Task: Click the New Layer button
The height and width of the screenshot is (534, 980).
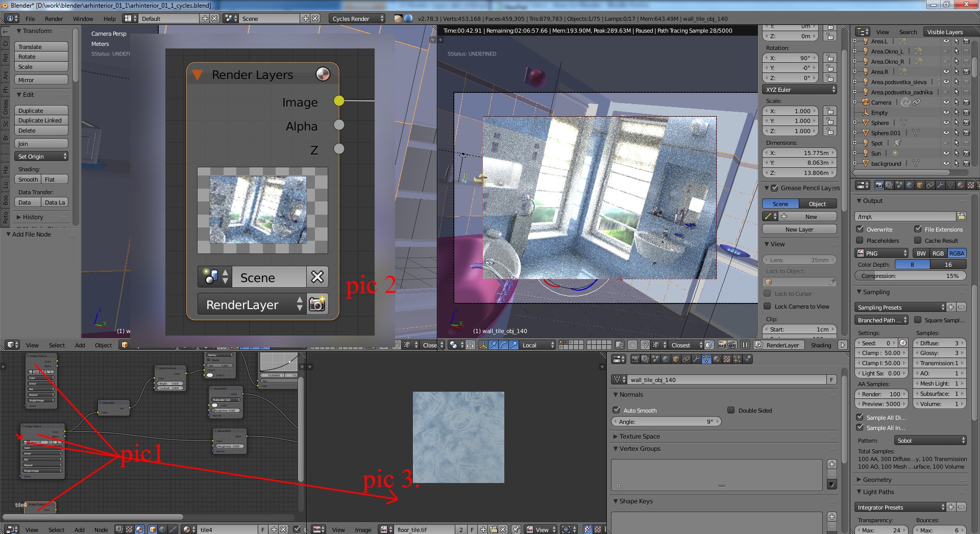Action: click(799, 230)
